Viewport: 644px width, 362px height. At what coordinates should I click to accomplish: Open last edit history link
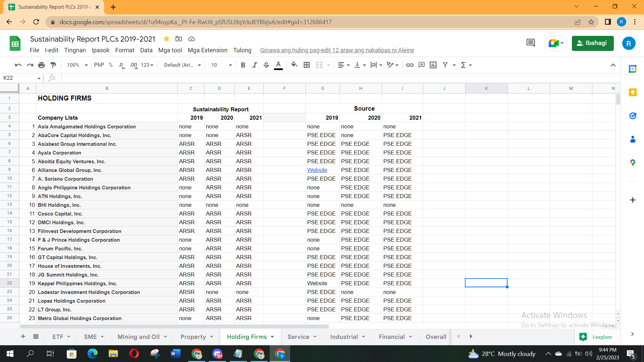coord(337,50)
